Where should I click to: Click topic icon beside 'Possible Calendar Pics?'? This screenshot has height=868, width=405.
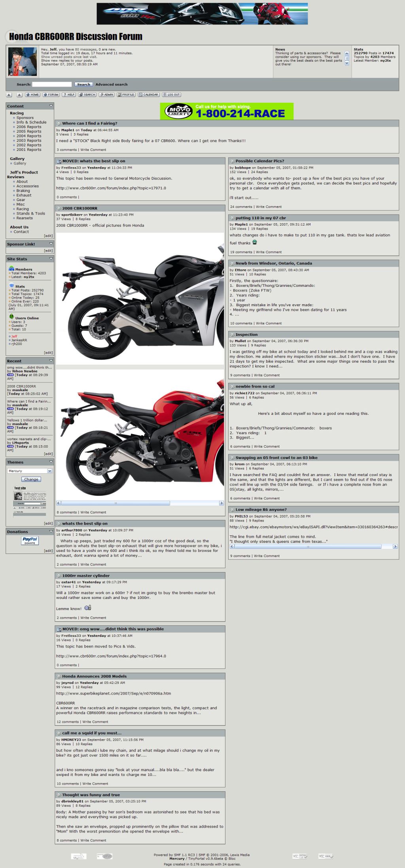tap(233, 161)
